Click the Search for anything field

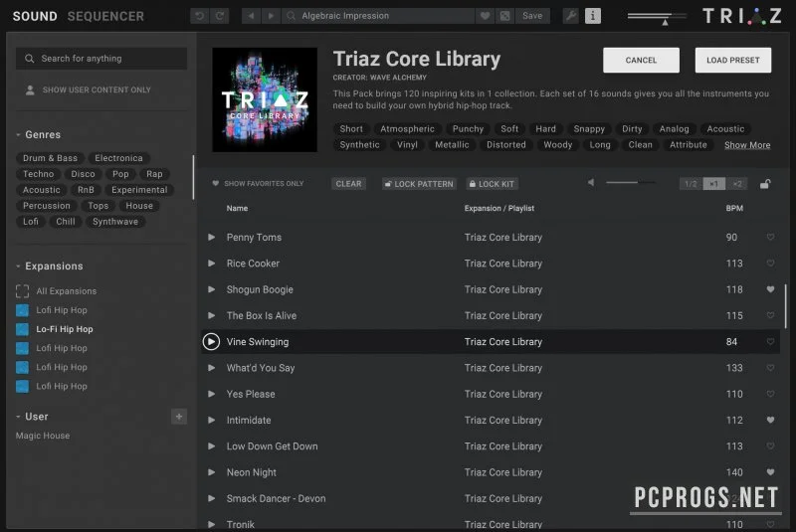101,59
